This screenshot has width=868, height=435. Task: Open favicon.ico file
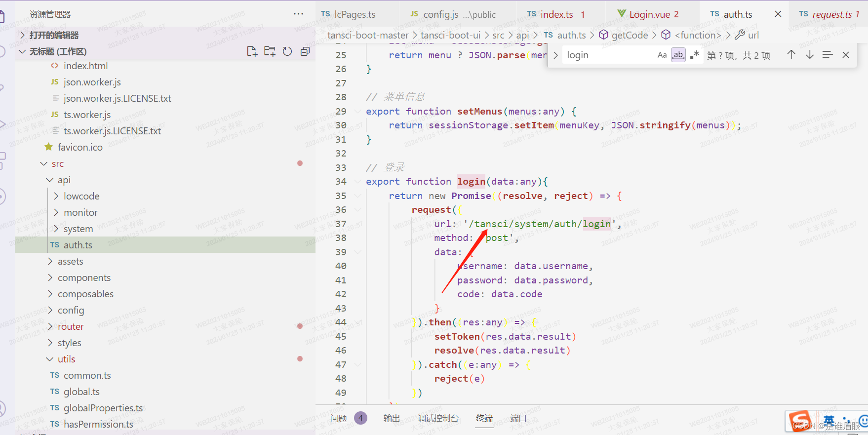click(x=80, y=147)
